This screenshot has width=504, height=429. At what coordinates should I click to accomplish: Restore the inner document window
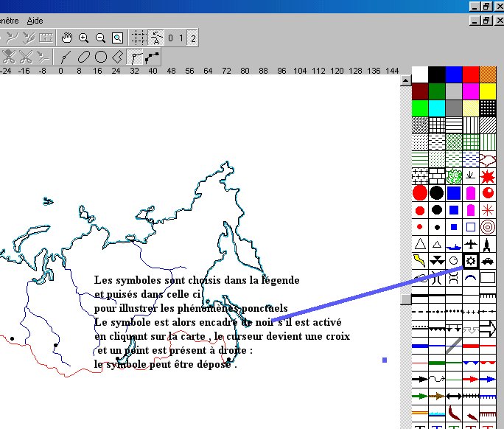point(486,21)
